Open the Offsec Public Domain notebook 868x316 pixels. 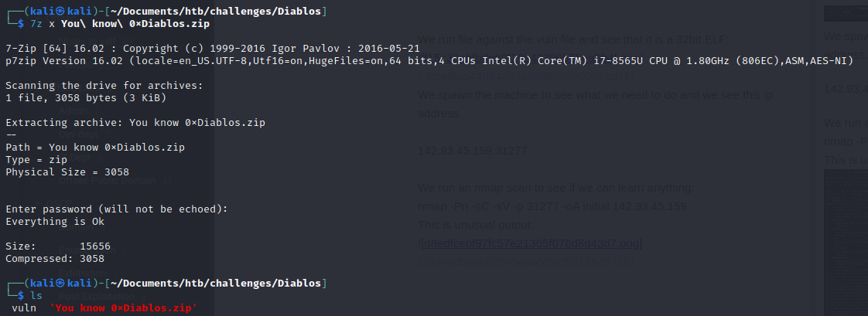click(x=108, y=181)
